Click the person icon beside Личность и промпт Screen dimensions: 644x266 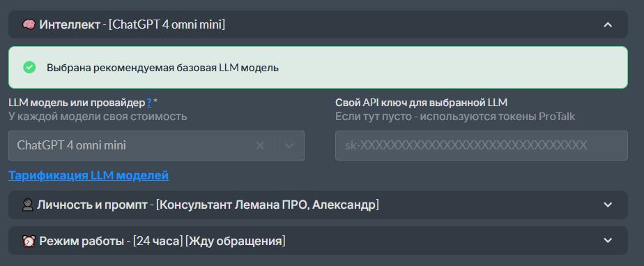click(x=27, y=205)
